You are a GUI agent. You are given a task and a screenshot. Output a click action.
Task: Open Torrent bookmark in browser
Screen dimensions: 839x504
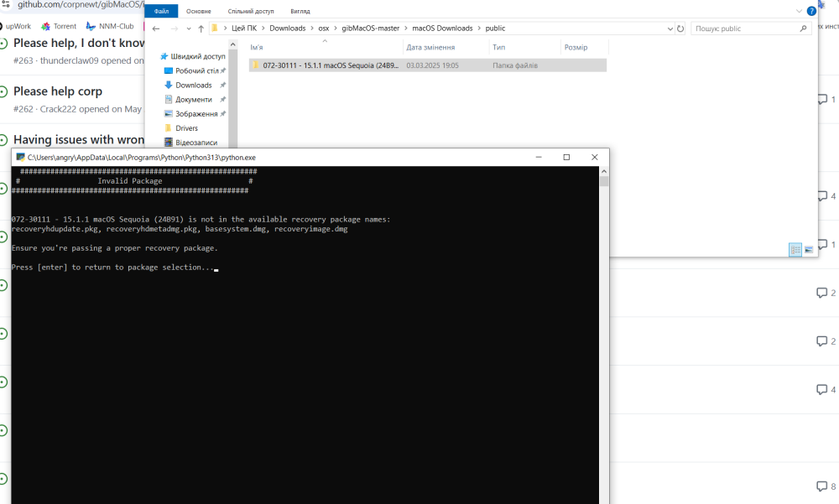click(60, 26)
